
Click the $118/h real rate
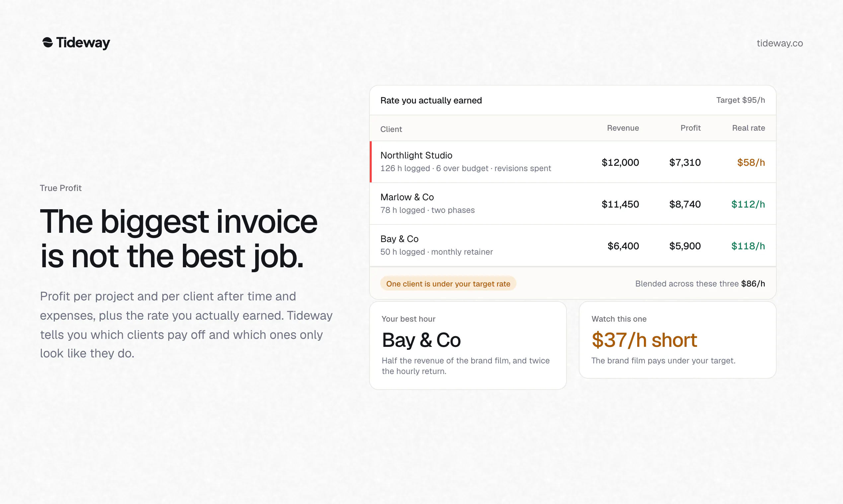tap(748, 246)
